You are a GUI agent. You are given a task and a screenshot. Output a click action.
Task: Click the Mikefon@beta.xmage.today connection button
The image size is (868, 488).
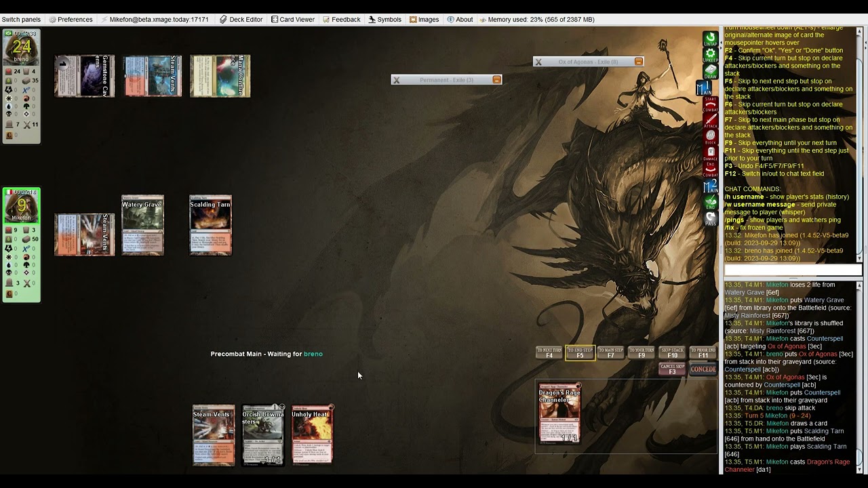coord(155,20)
